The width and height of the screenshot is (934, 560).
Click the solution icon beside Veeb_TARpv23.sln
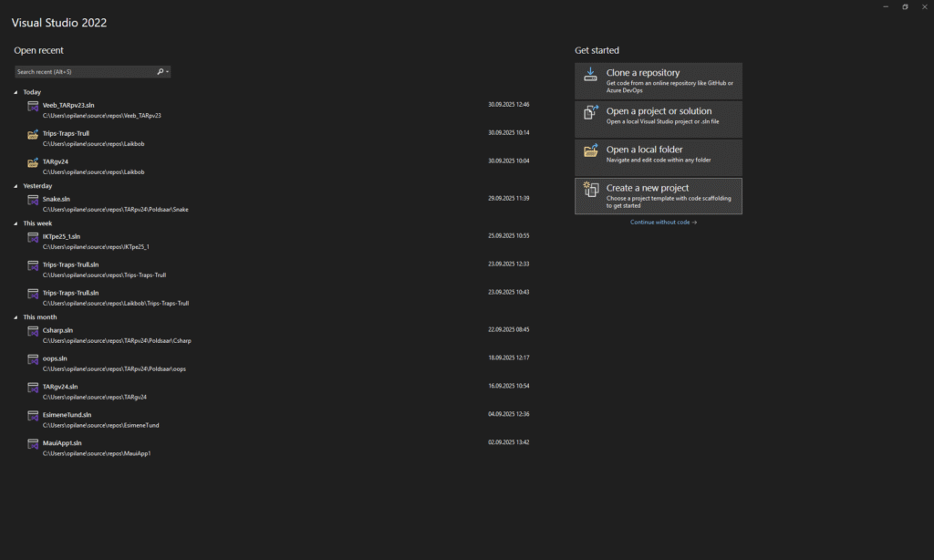(33, 107)
